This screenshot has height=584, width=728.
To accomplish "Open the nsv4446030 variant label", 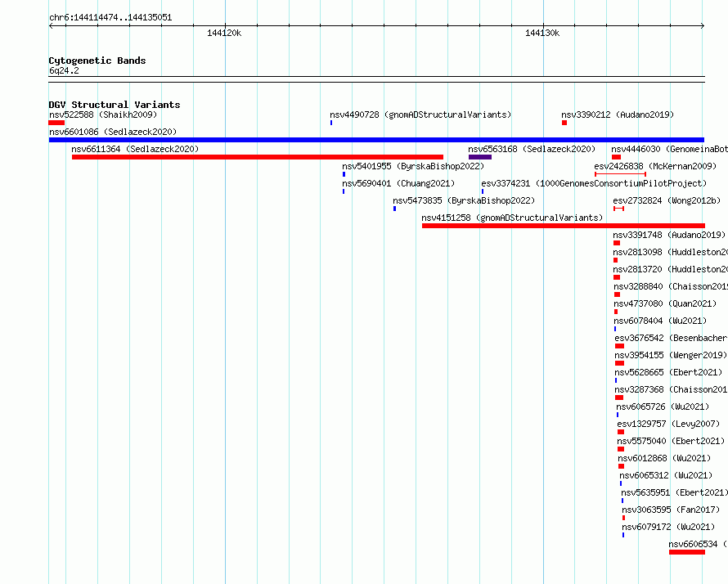I will pos(669,149).
